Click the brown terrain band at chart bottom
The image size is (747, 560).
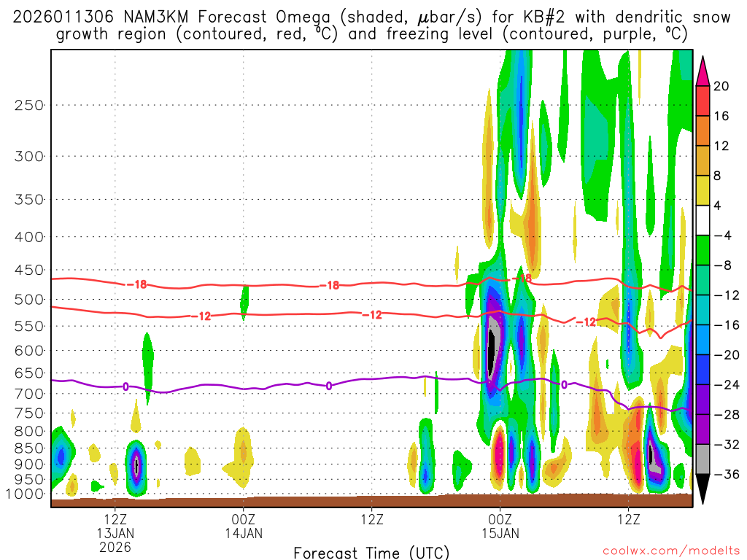371,502
